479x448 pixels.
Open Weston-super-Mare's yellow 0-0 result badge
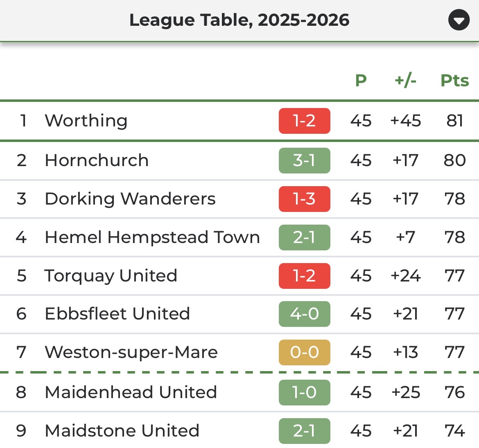point(304,352)
